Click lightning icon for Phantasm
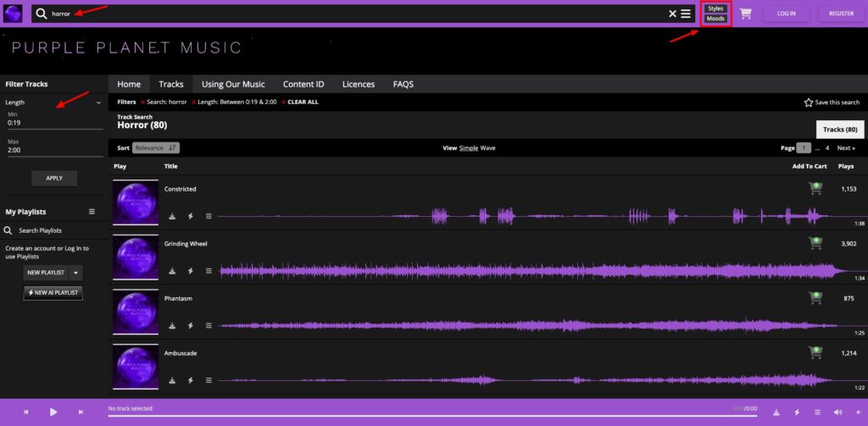 point(191,326)
